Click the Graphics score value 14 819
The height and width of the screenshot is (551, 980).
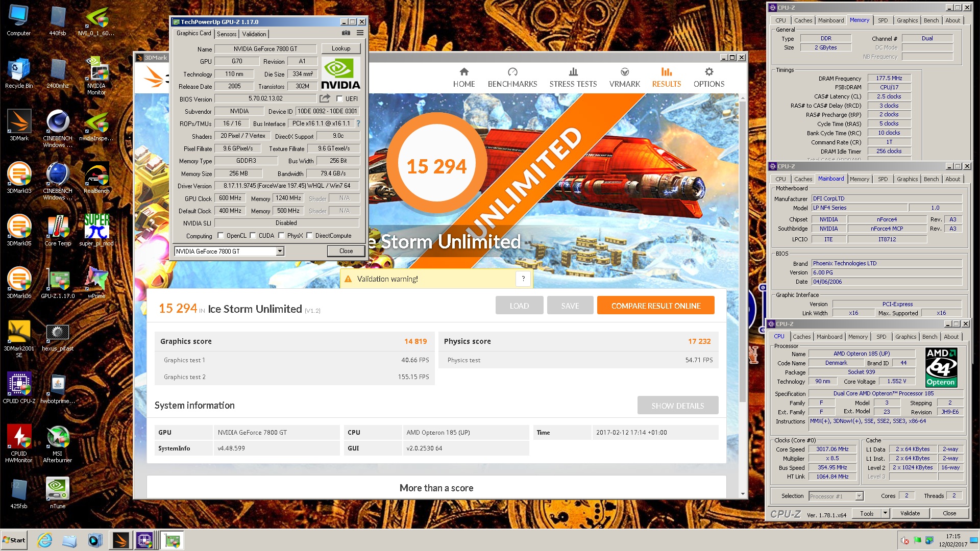tap(415, 341)
